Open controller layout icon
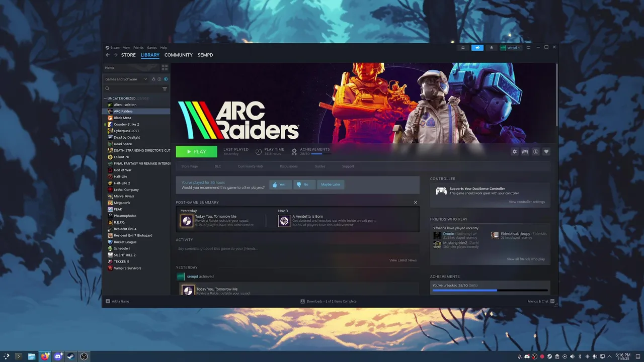This screenshot has width=644, height=362. pyautogui.click(x=525, y=151)
